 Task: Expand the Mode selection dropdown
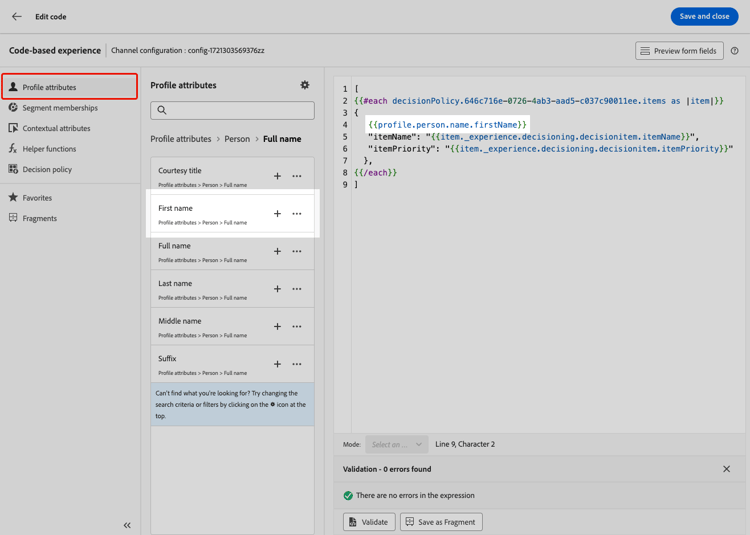[x=396, y=444]
